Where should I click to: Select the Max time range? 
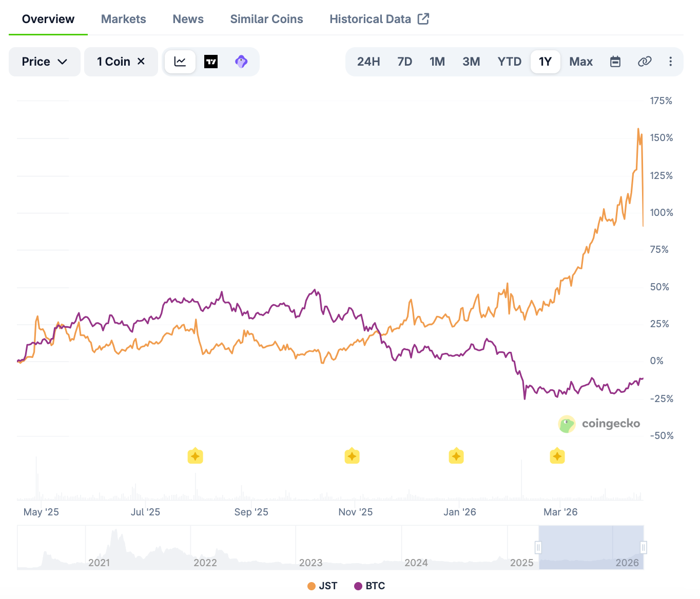[581, 62]
